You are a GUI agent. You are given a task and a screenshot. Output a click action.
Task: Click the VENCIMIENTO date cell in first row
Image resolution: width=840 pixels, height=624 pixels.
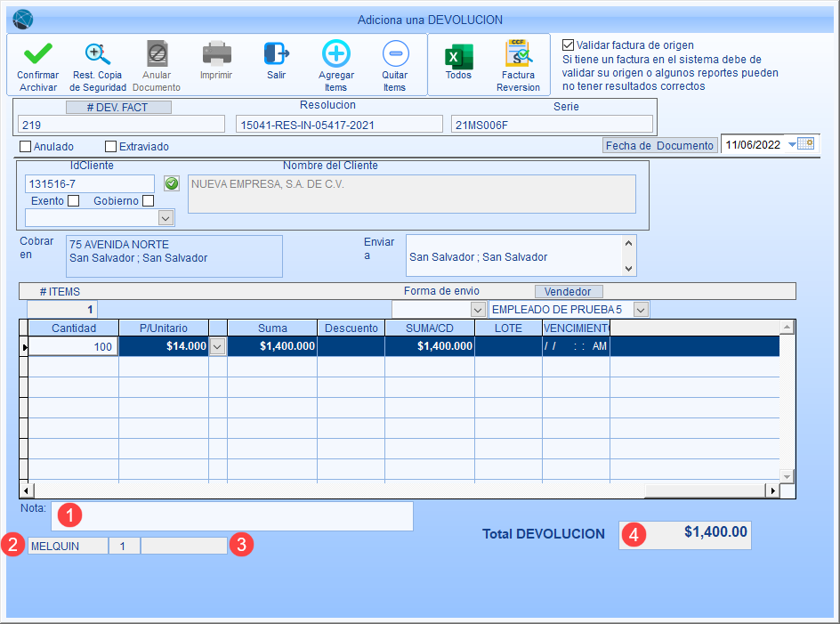pos(576,346)
